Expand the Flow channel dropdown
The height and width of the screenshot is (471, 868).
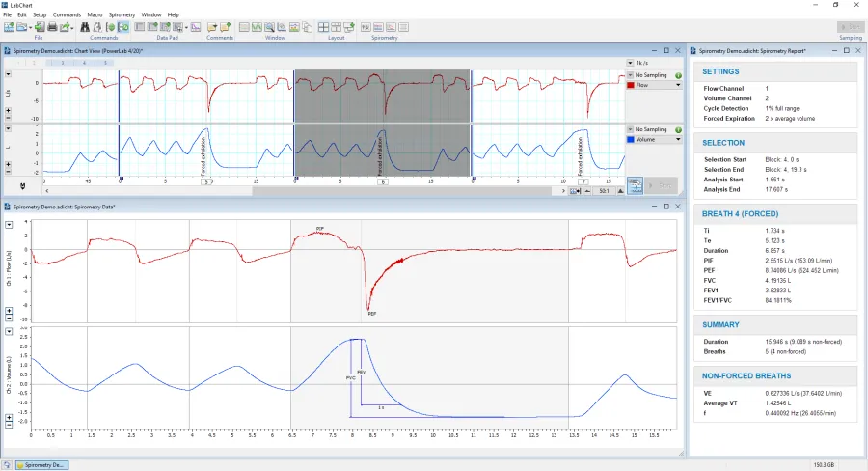pos(678,85)
